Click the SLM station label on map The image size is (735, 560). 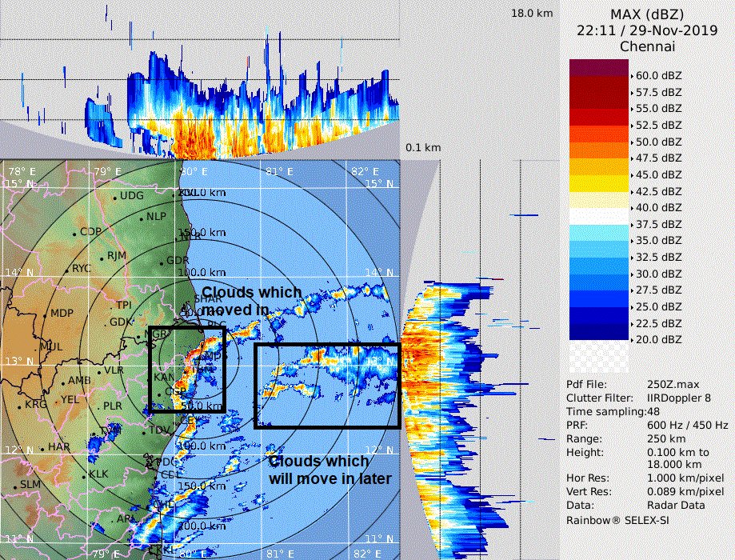tap(30, 484)
